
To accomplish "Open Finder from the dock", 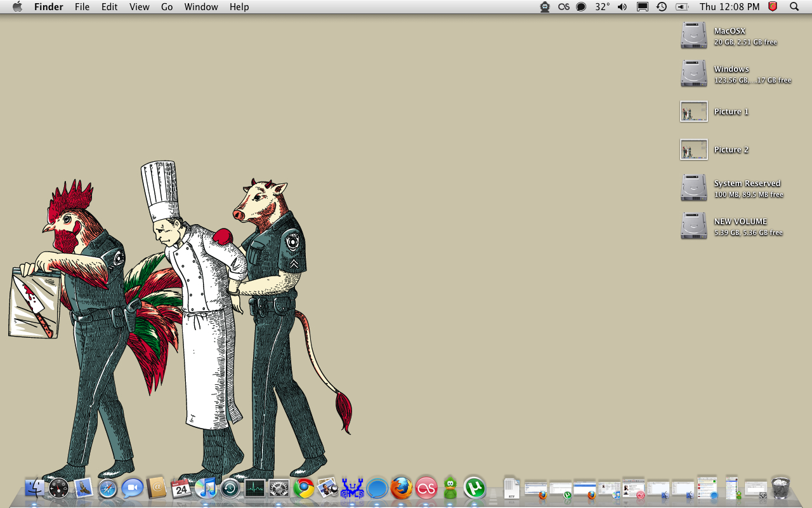I will (35, 488).
